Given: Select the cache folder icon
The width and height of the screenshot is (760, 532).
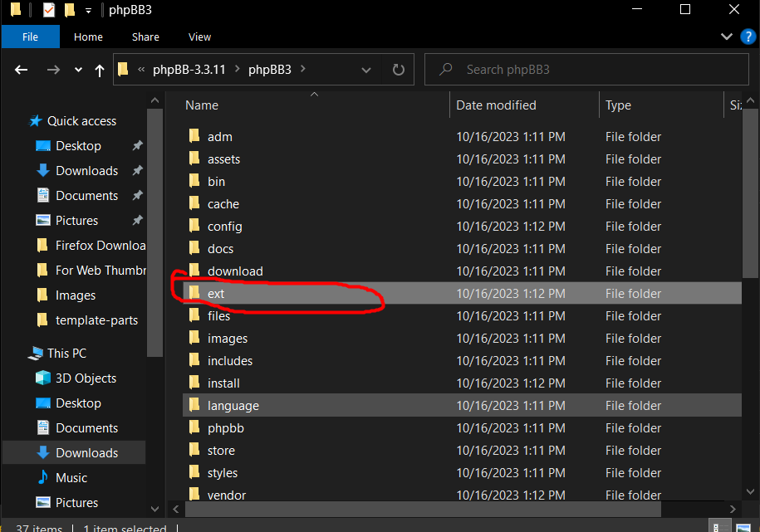Looking at the screenshot, I should click(194, 203).
